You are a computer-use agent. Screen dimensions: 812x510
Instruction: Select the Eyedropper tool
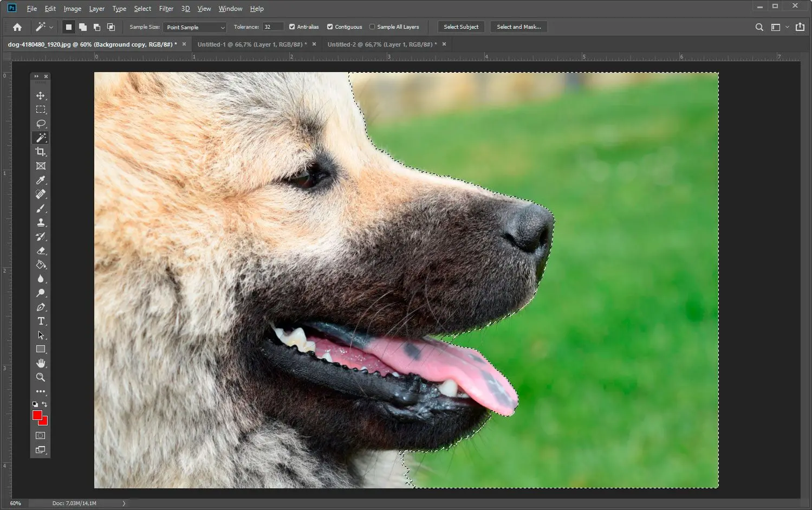pyautogui.click(x=41, y=180)
